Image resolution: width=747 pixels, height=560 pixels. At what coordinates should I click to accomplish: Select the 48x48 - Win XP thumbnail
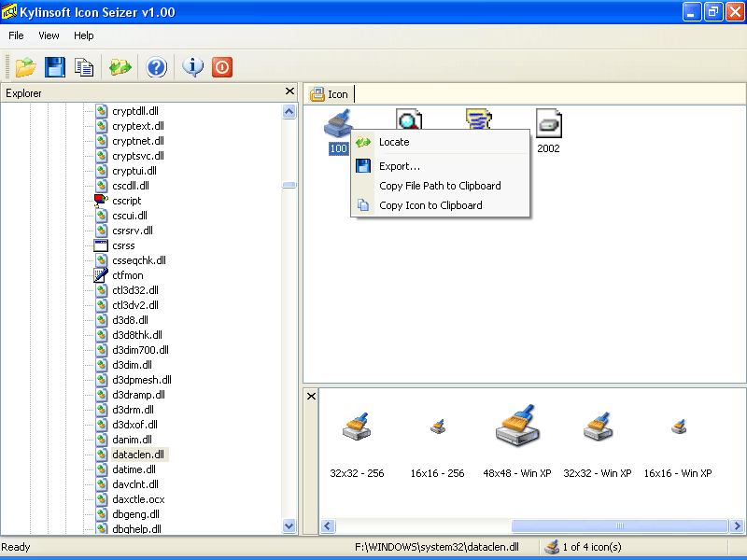click(517, 441)
